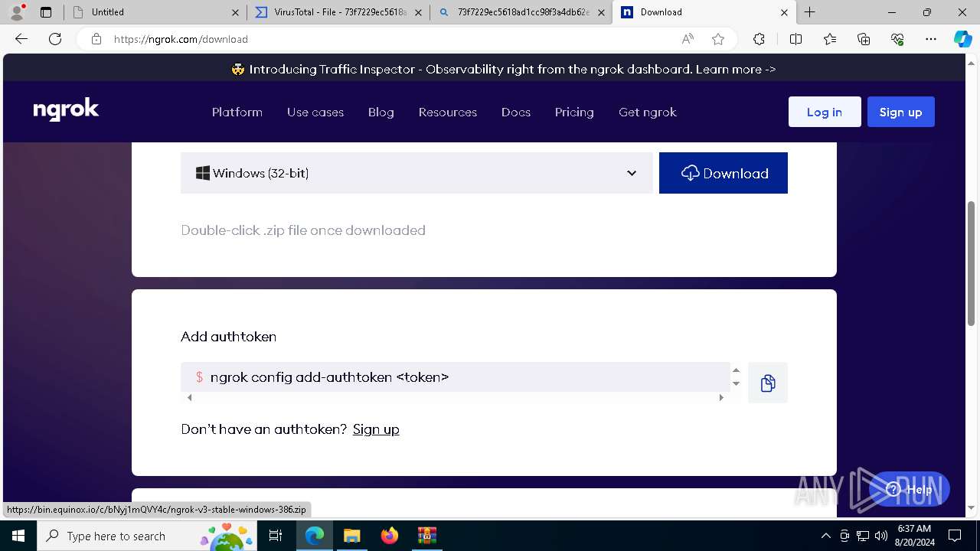
Task: Open the network tray icon
Action: point(863,536)
